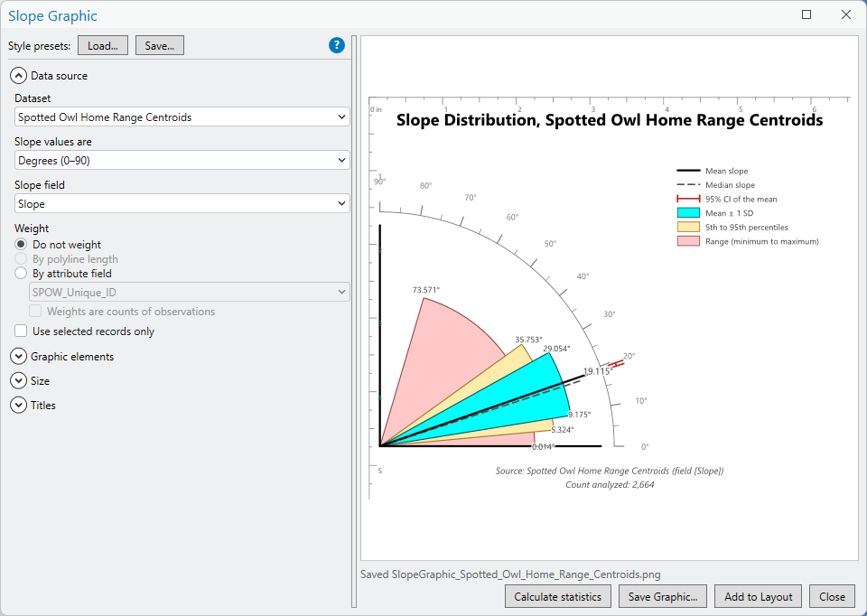Click Calculate statistics button
867x616 pixels.
[x=557, y=597]
